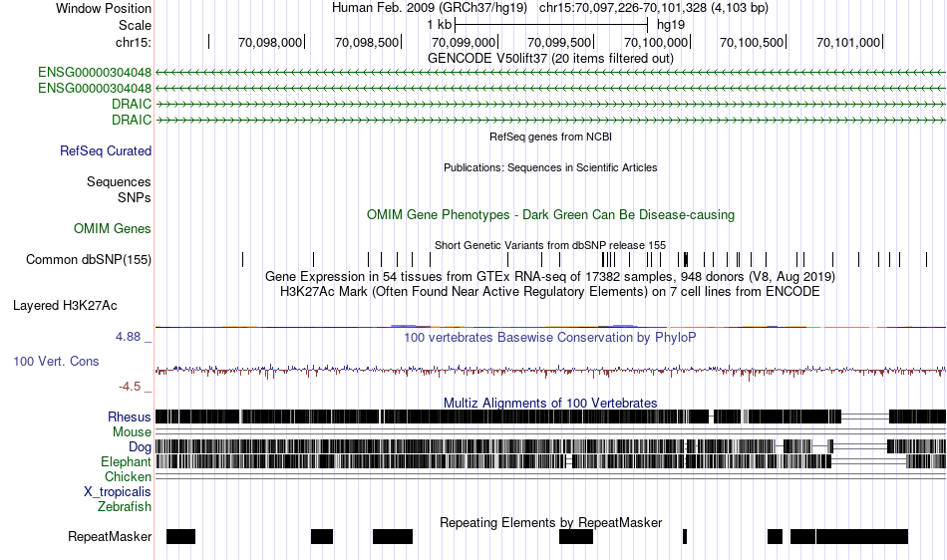Screen dimensions: 947x560
Task: Click the GENCODE V50lift37 track title
Action: pos(550,59)
